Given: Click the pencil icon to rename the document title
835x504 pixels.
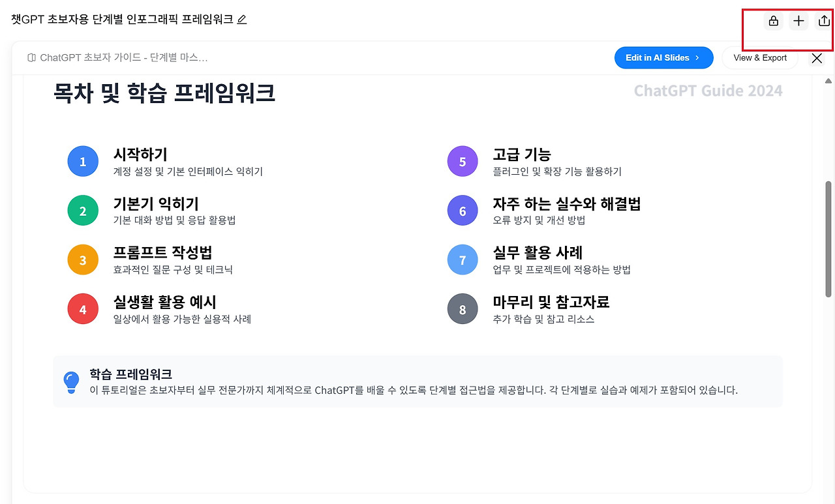Looking at the screenshot, I should [x=242, y=20].
